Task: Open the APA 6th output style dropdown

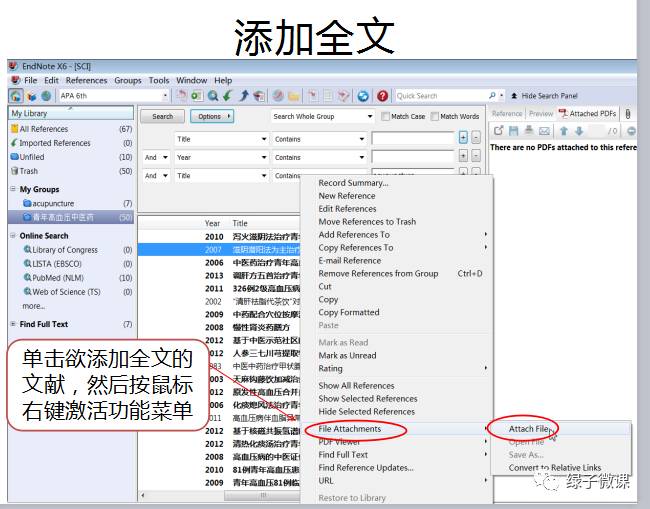Action: (x=165, y=96)
